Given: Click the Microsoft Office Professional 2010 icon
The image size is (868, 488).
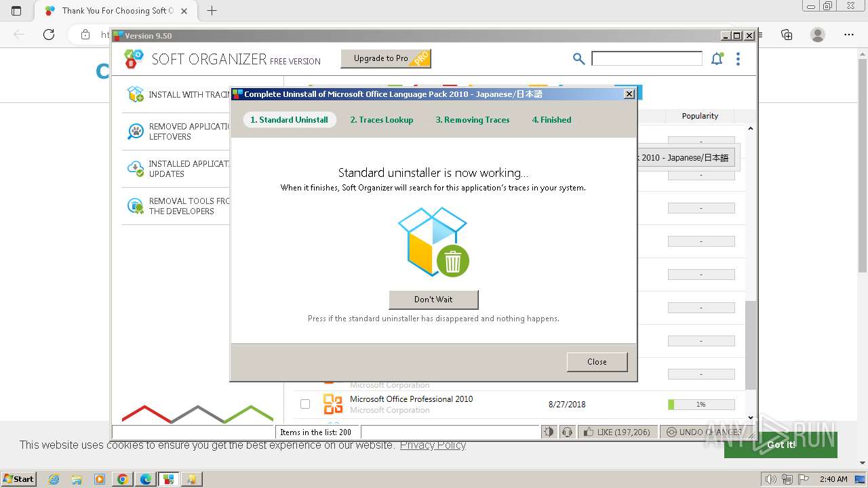Looking at the screenshot, I should click(333, 404).
